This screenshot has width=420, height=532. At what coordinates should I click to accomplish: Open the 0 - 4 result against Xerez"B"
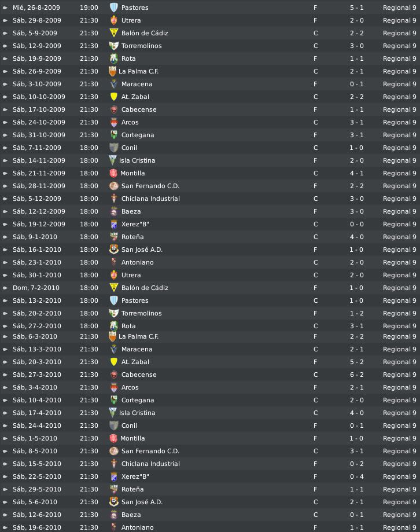tap(356, 476)
